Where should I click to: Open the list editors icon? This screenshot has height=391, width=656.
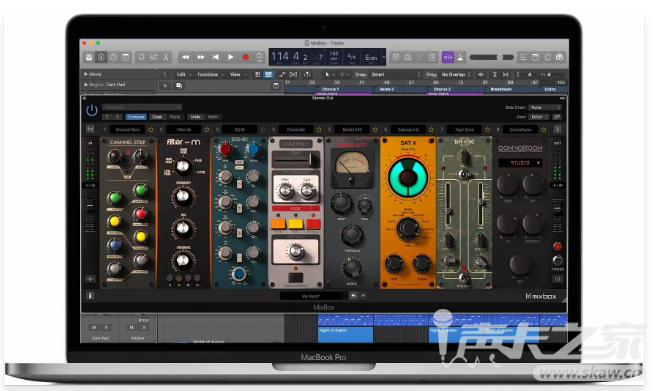523,57
